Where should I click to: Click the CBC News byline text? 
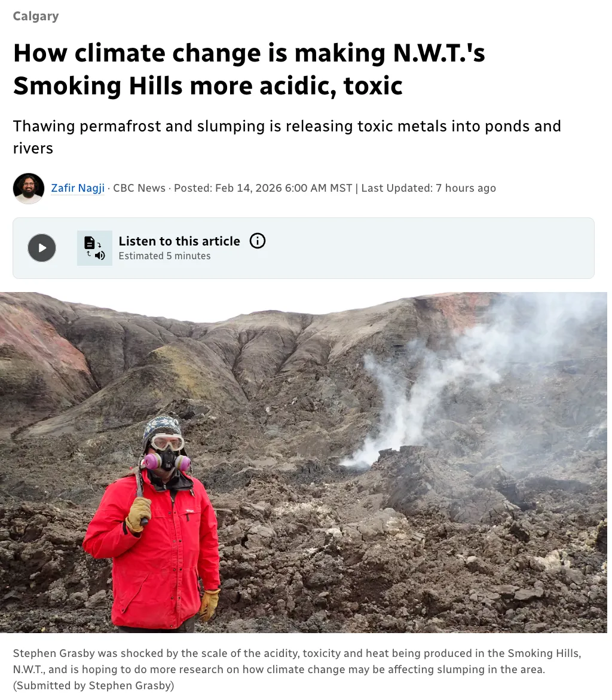click(139, 188)
